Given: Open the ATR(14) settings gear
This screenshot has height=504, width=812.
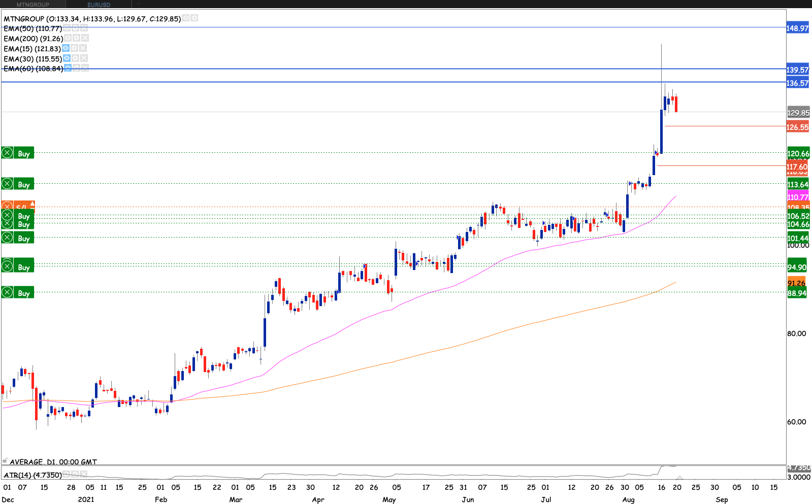Looking at the screenshot, I should [x=75, y=474].
